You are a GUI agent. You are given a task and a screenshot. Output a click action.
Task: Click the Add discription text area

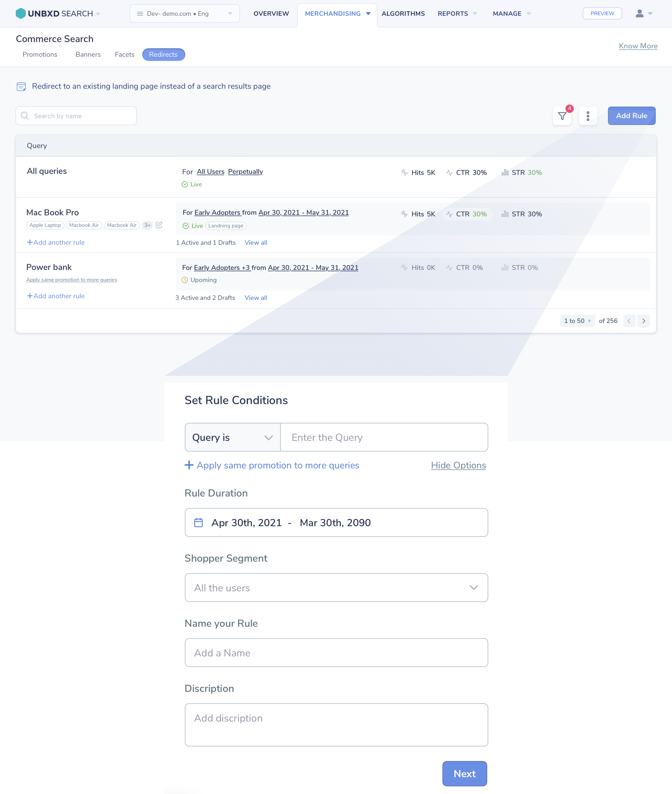pyautogui.click(x=336, y=725)
